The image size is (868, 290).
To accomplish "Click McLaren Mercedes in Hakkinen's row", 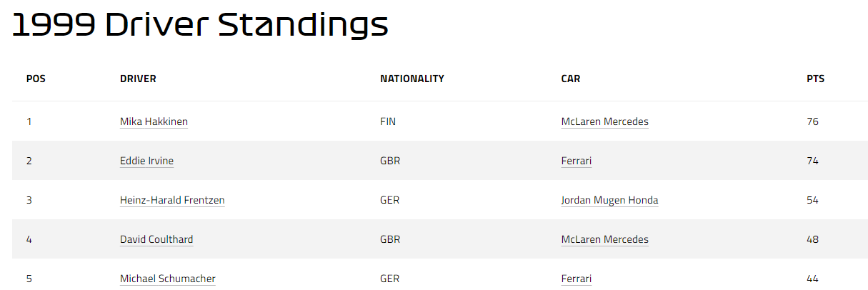I will [605, 121].
